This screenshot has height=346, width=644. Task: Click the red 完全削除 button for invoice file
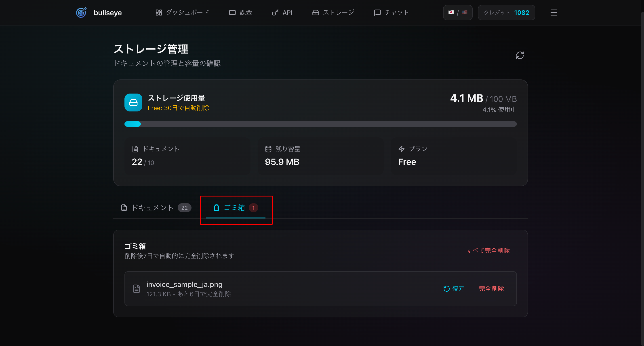click(x=491, y=289)
